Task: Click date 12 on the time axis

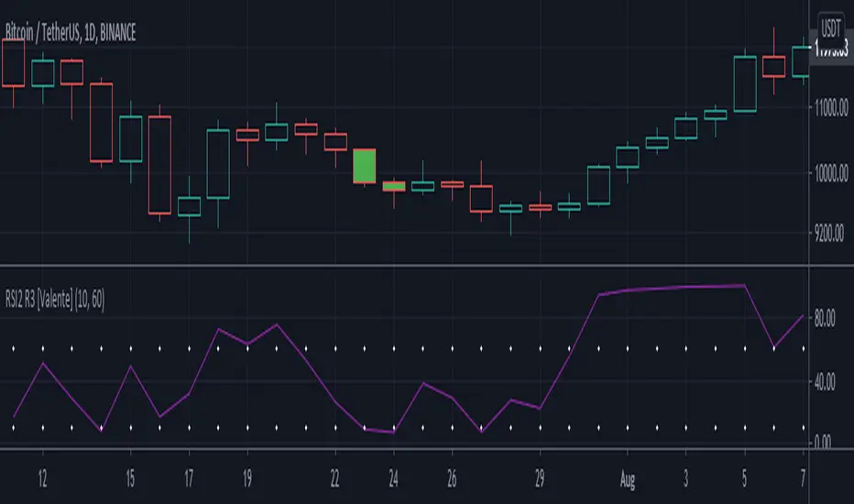Action: click(42, 477)
